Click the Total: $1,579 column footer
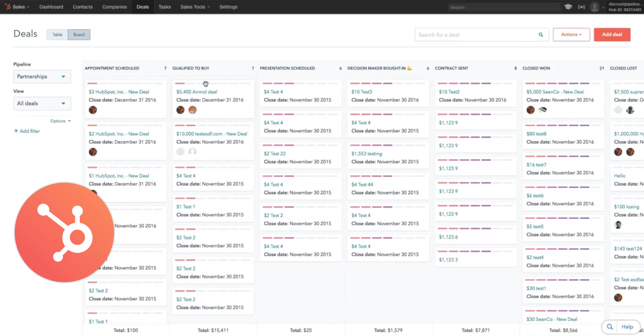 point(388,330)
